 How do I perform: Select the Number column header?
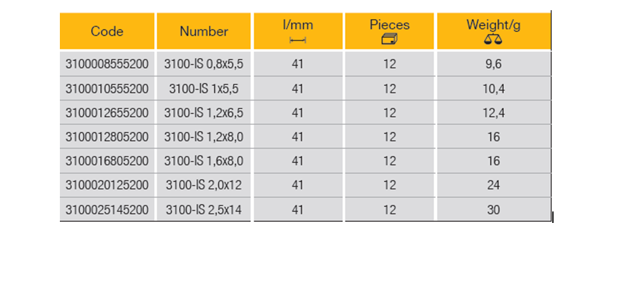coord(204,31)
